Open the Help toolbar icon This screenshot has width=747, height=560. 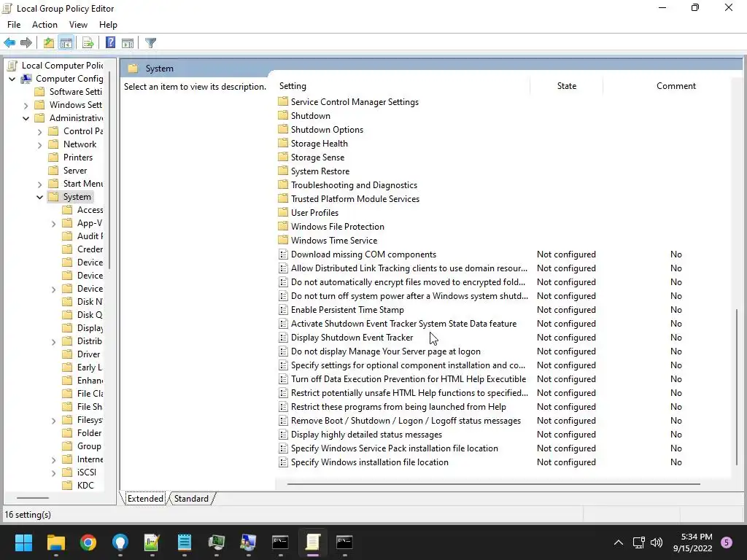pos(111,43)
